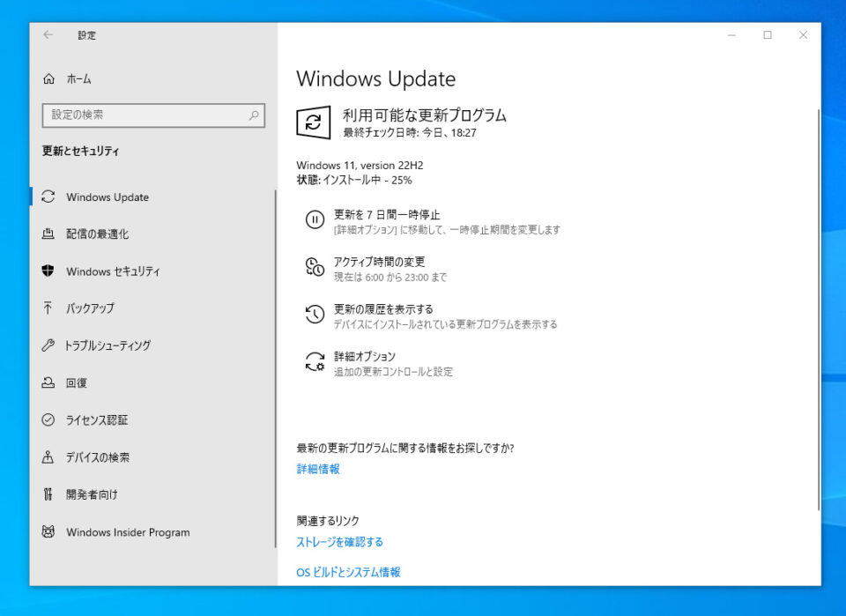The width and height of the screenshot is (846, 616).
Task: Click the active hours clock icon
Action: tap(315, 267)
